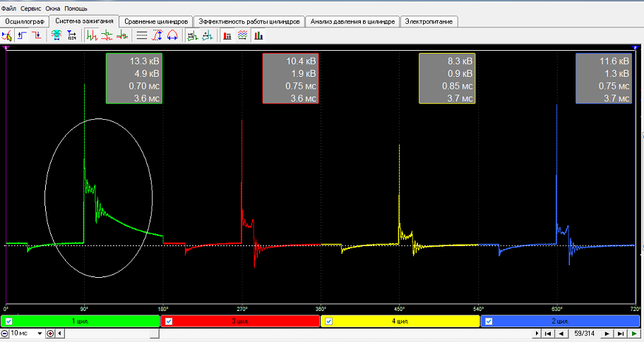Select the rising edge trigger icon
The height and width of the screenshot is (342, 644).
click(22, 35)
